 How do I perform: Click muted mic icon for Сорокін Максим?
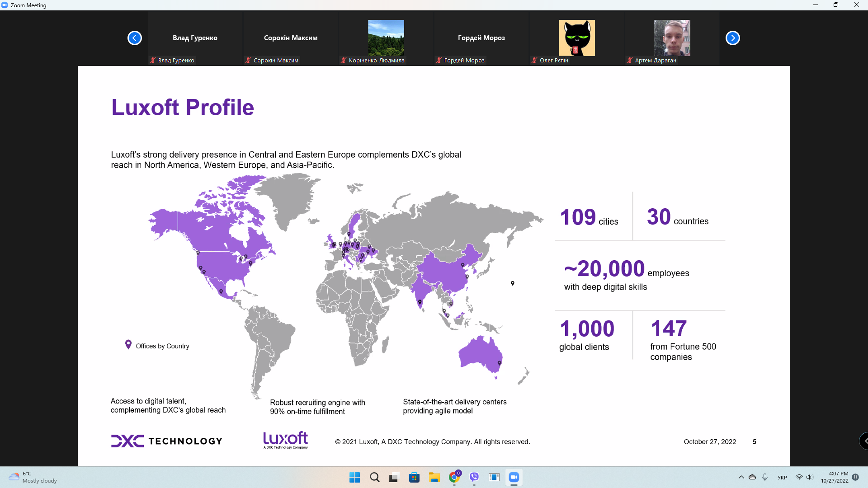pos(248,60)
